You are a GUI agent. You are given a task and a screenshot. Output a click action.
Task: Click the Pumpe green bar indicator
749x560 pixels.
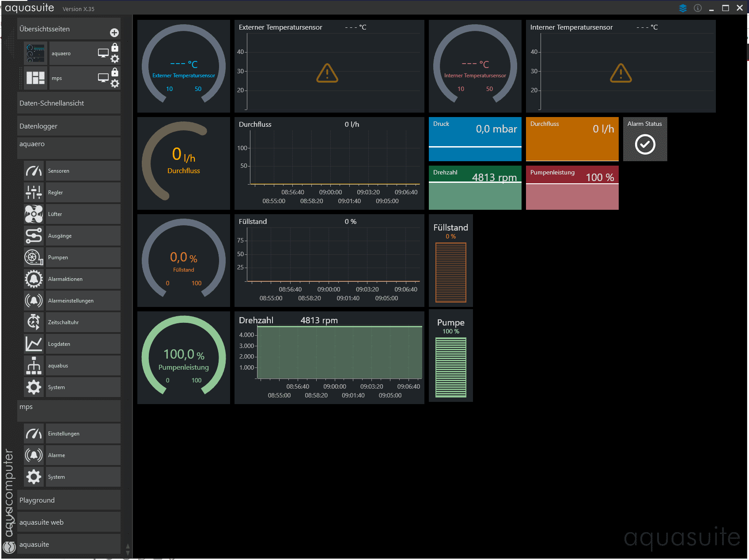pyautogui.click(x=451, y=367)
